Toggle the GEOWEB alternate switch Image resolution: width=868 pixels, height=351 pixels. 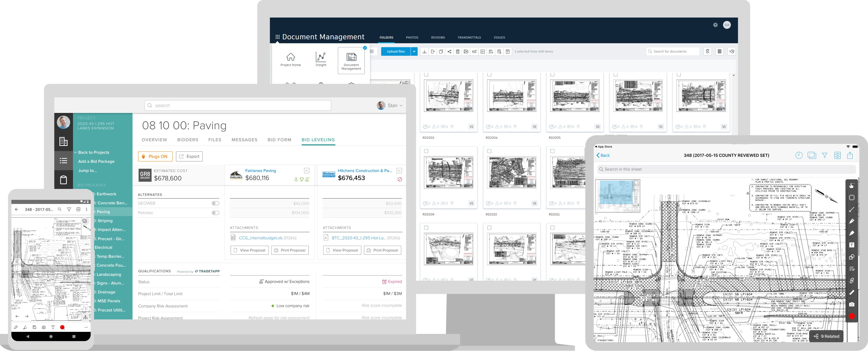[215, 204]
